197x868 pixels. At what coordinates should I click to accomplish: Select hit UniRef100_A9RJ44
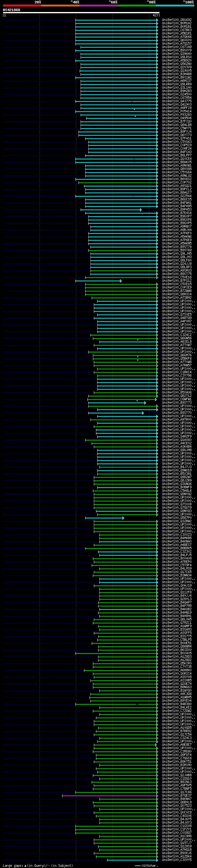click(x=176, y=230)
